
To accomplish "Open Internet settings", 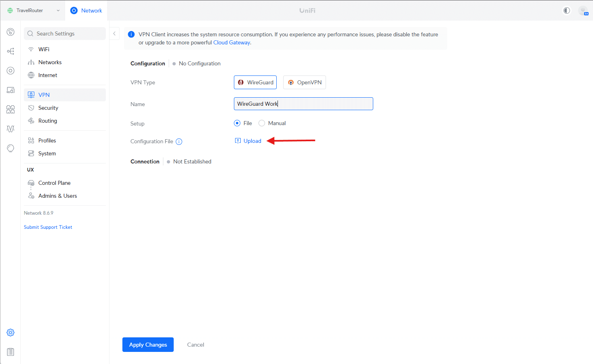I will point(65,75).
